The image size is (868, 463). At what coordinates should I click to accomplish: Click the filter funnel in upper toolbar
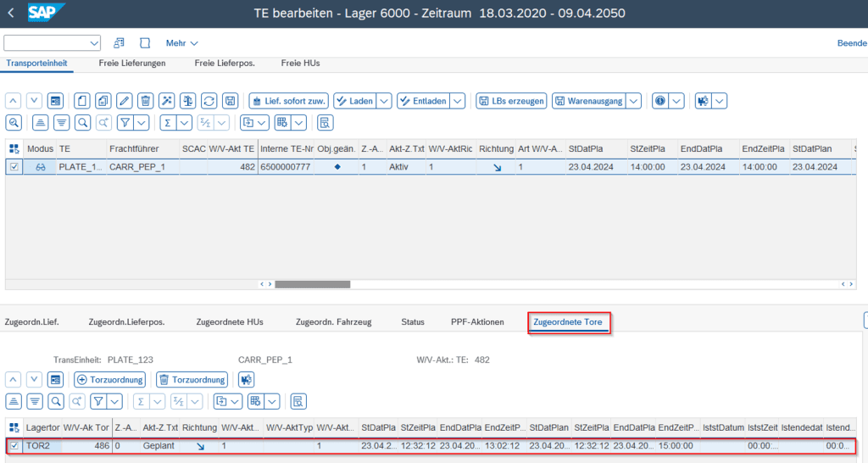pyautogui.click(x=125, y=123)
